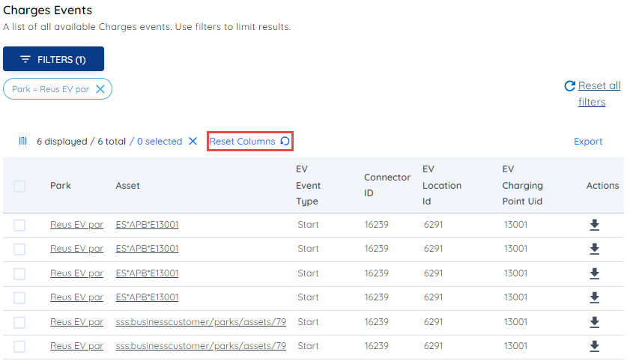The height and width of the screenshot is (364, 633).
Task: Download the fifth row's charge event
Action: point(594,322)
